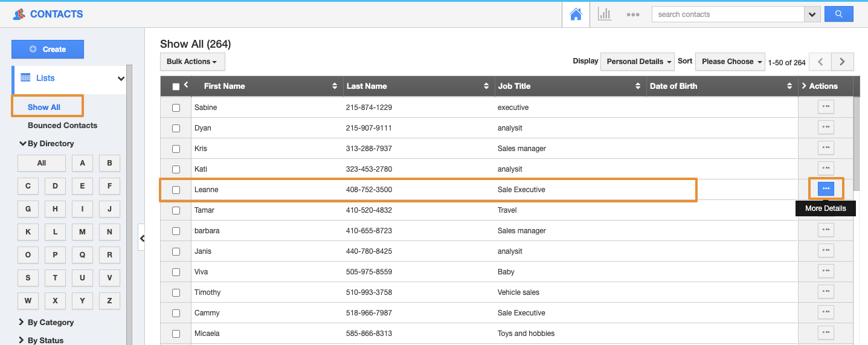Go to the Contacts home icon
Screen dimensions: 868x345
coord(576,15)
